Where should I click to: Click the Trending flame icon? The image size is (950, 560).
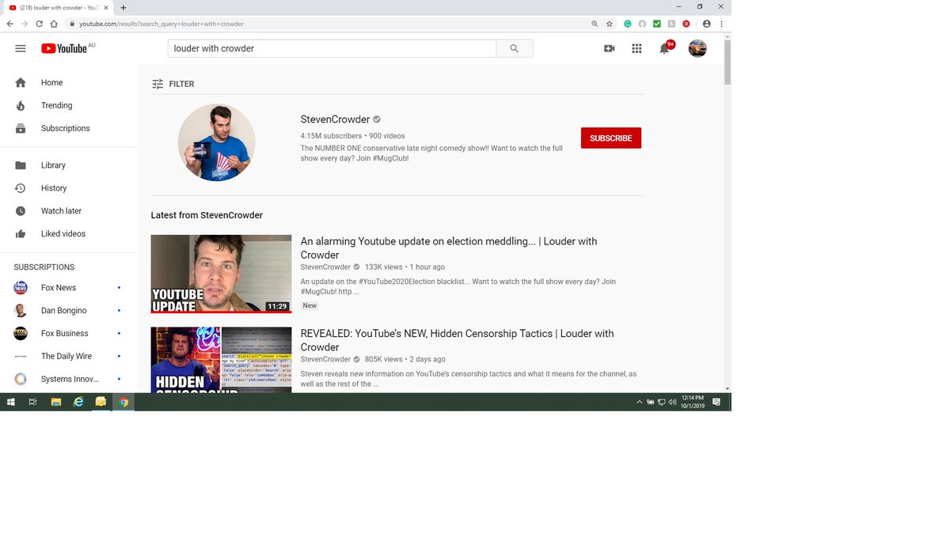[x=21, y=105]
